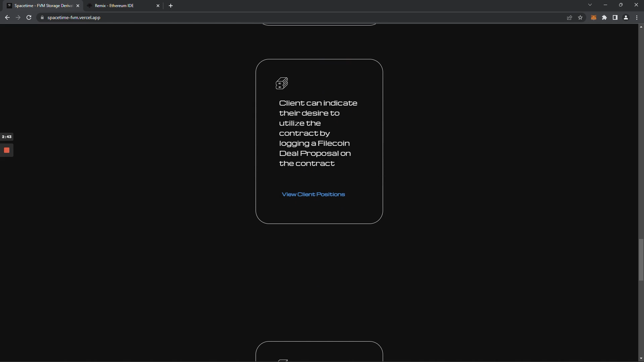
Task: Close the Remix - Ethereum IDE tab
Action: coord(158,6)
